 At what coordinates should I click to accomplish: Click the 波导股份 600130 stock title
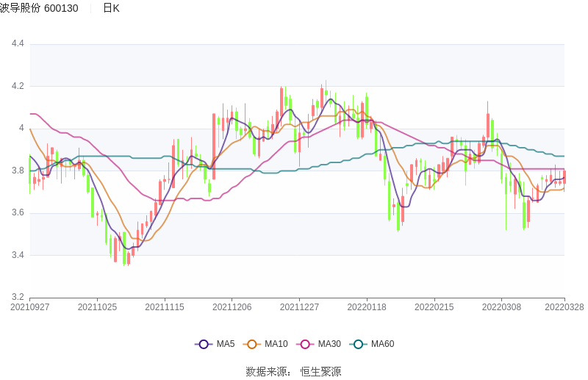click(x=39, y=8)
